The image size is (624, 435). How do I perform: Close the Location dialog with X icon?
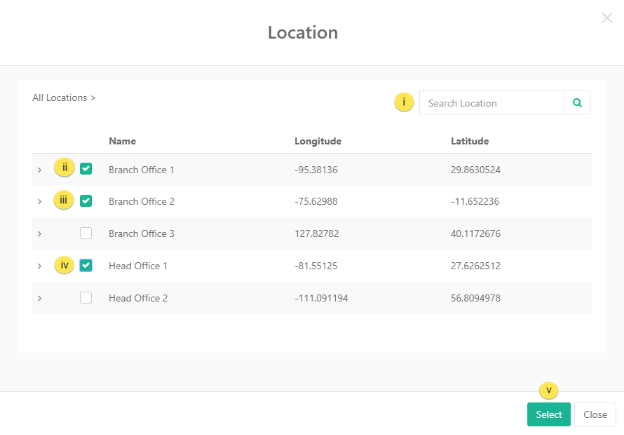pos(607,18)
